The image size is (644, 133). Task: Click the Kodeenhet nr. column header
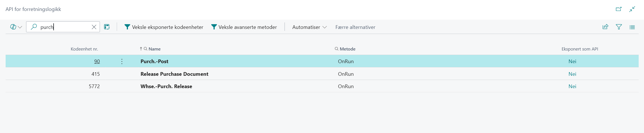[84, 49]
